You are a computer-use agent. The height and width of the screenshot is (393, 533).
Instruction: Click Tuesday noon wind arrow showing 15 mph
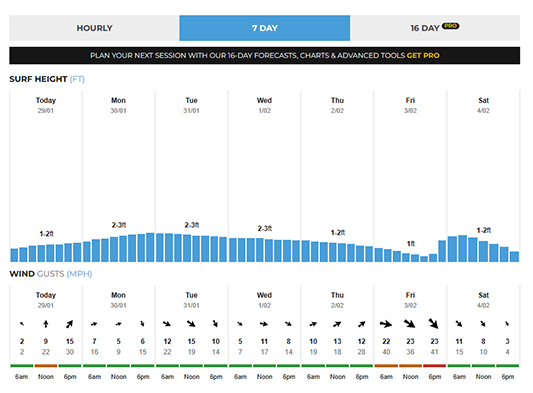click(191, 324)
